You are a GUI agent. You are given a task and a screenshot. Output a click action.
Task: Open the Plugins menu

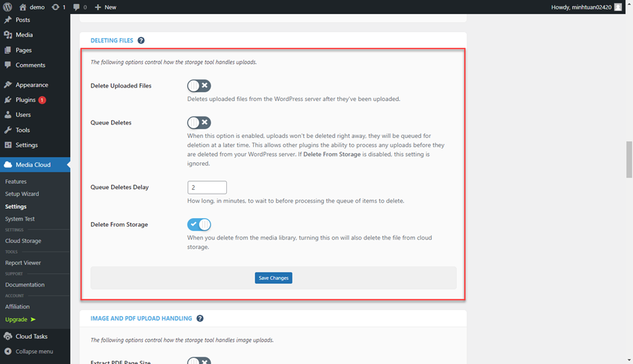[26, 100]
